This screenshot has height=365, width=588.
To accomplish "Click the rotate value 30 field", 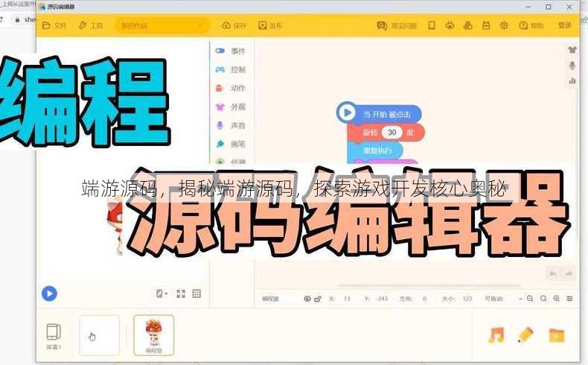I will point(392,132).
